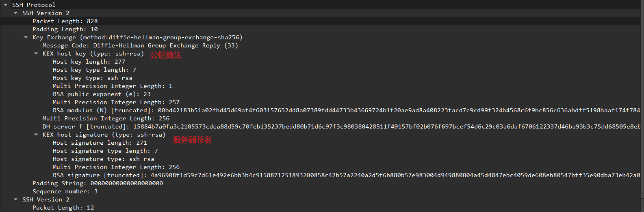Viewport: 644px width, 212px height.
Task: Collapse the Key Exchange section arrow
Action: tap(26, 37)
